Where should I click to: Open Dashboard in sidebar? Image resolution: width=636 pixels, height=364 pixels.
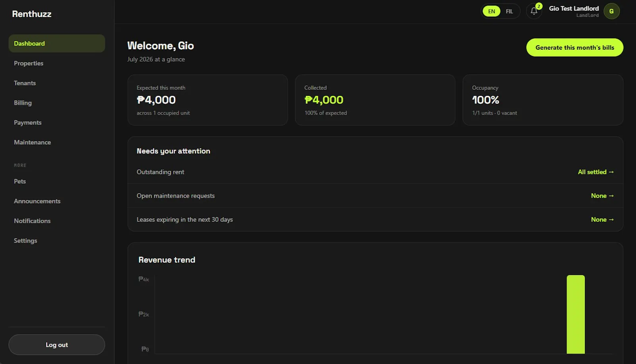click(x=57, y=43)
